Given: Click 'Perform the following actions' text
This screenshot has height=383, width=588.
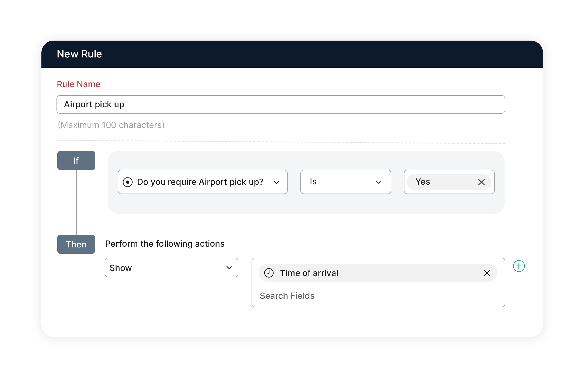Looking at the screenshot, I should pyautogui.click(x=165, y=244).
